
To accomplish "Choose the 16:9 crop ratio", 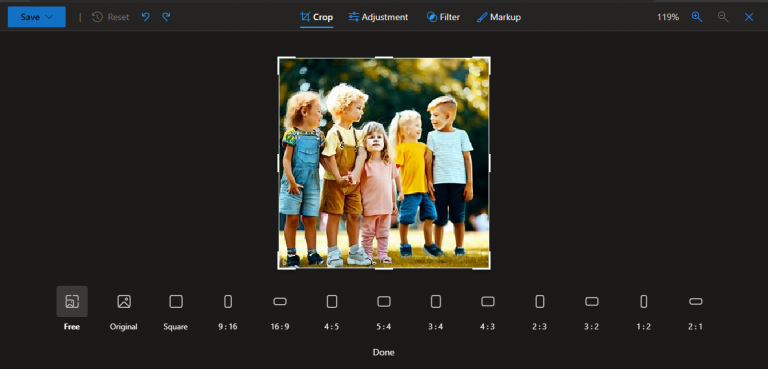I will 280,310.
